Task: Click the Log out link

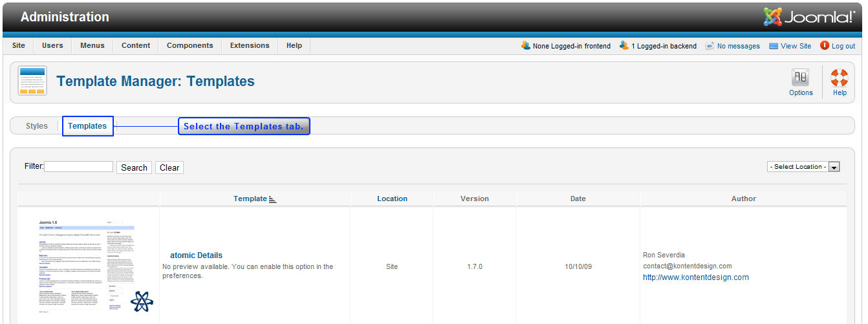Action: 843,46
